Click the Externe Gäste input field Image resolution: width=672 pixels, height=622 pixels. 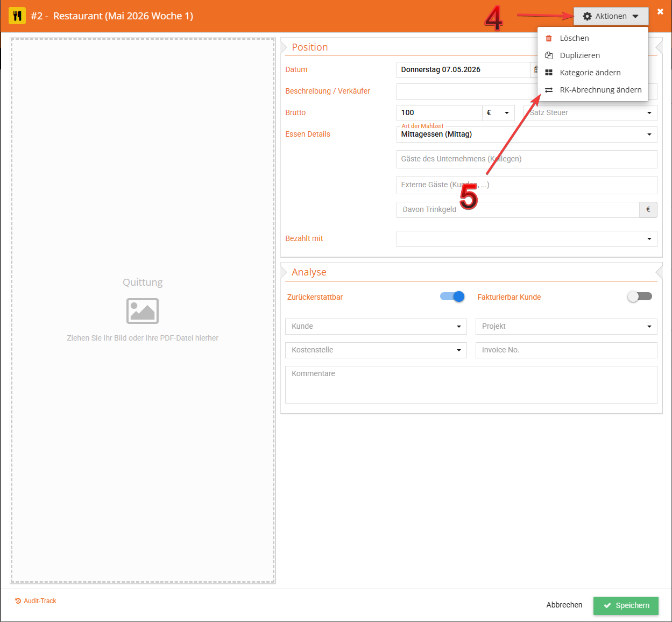[527, 185]
